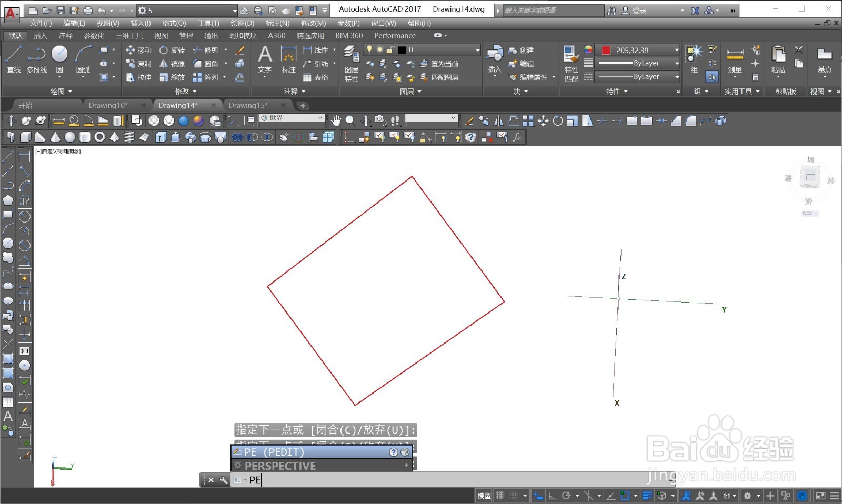
Task: Click the Copy (复制) tool
Action: click(x=138, y=64)
